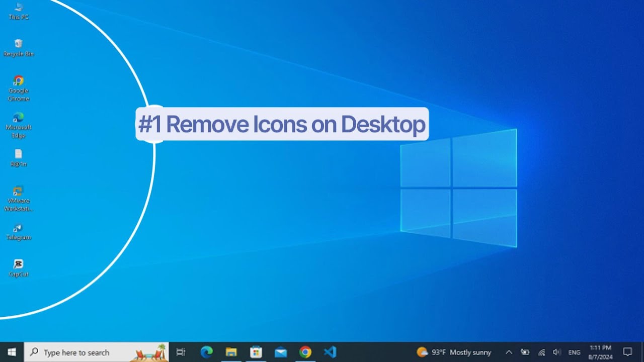This screenshot has width=644, height=362.
Task: Open the Windows Start menu
Action: 12,352
